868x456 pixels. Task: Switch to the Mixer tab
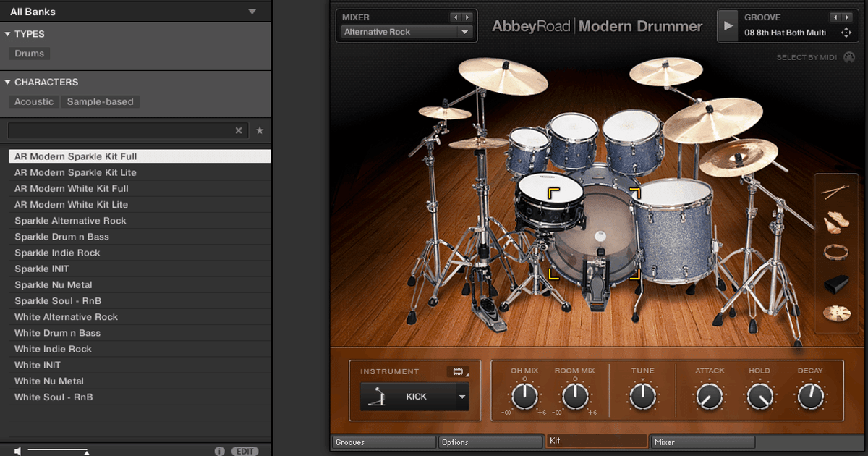[702, 442]
